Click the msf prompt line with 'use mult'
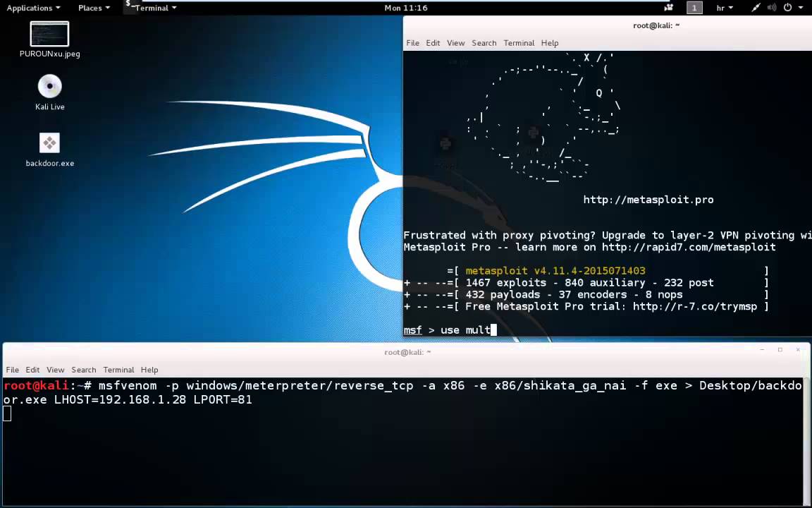Viewport: 812px width, 508px height. pyautogui.click(x=450, y=330)
